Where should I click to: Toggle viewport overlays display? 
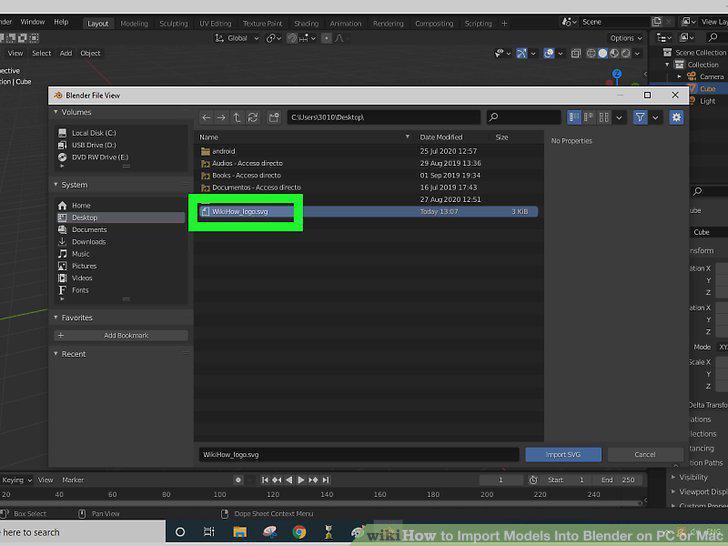548,53
